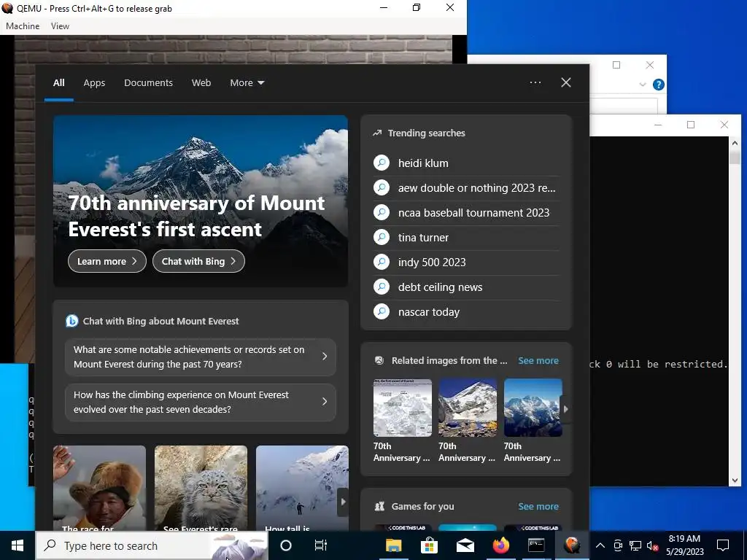Click the Learn more button
Image resolution: width=747 pixels, height=560 pixels.
(107, 261)
